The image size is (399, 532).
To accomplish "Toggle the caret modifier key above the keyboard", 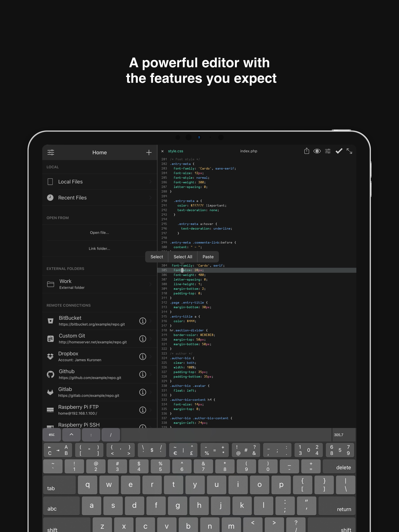I will (x=71, y=435).
